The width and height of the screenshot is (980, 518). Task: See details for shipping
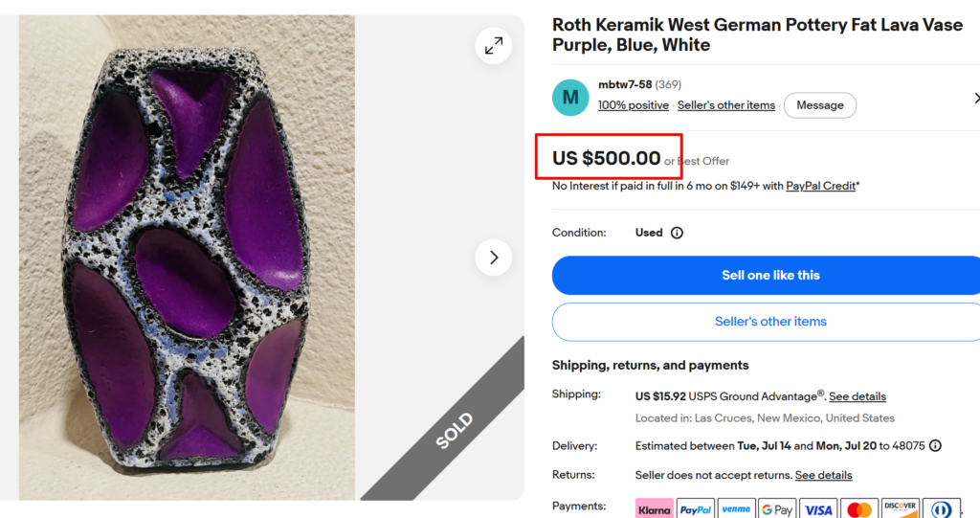(x=857, y=396)
